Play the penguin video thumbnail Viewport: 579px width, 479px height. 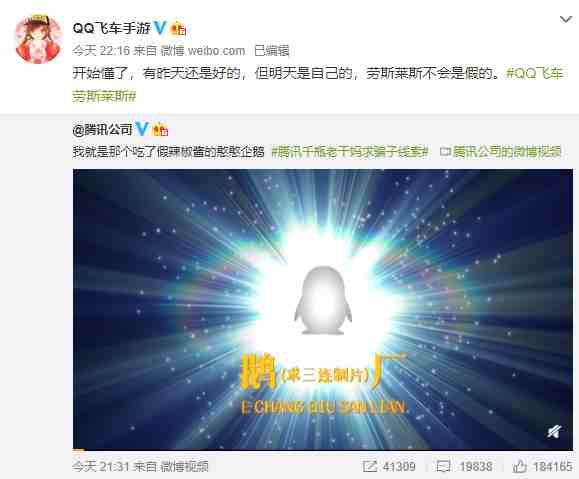click(x=323, y=309)
